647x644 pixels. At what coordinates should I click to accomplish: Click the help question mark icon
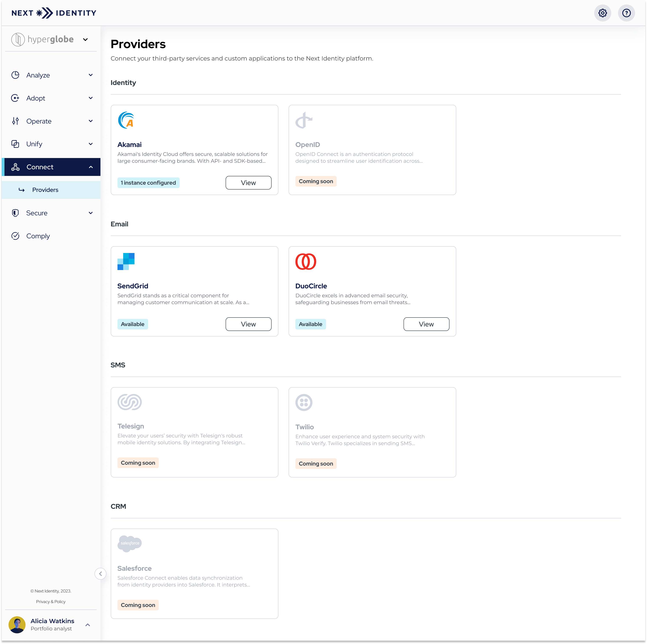point(626,13)
